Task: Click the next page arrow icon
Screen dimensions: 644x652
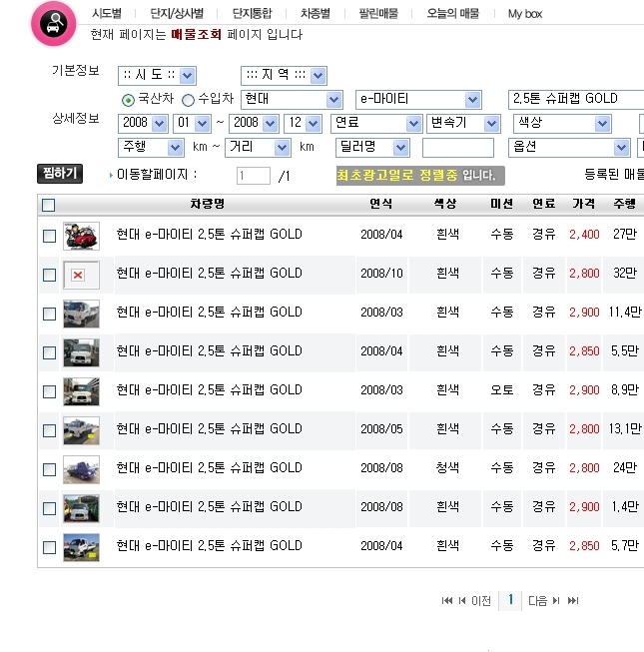Action: click(x=556, y=600)
